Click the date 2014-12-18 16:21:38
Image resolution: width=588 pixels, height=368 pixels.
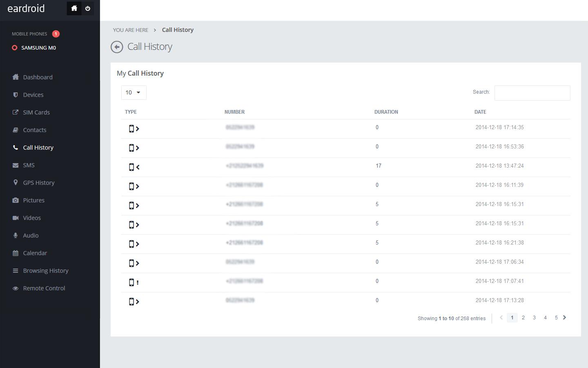[499, 243]
